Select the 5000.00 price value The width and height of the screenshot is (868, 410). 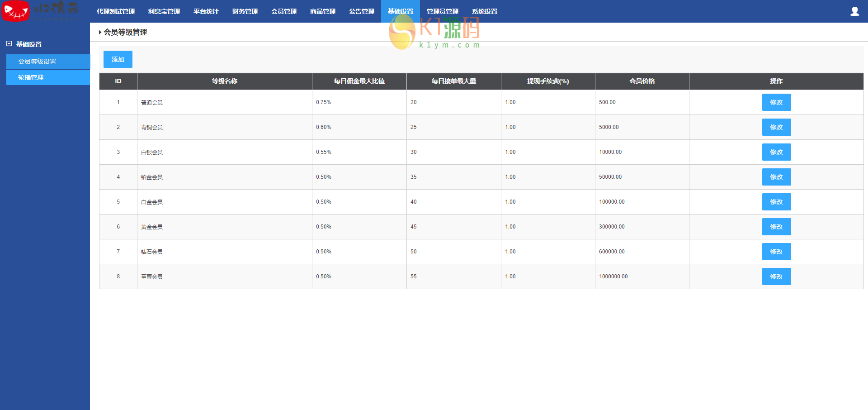(609, 127)
